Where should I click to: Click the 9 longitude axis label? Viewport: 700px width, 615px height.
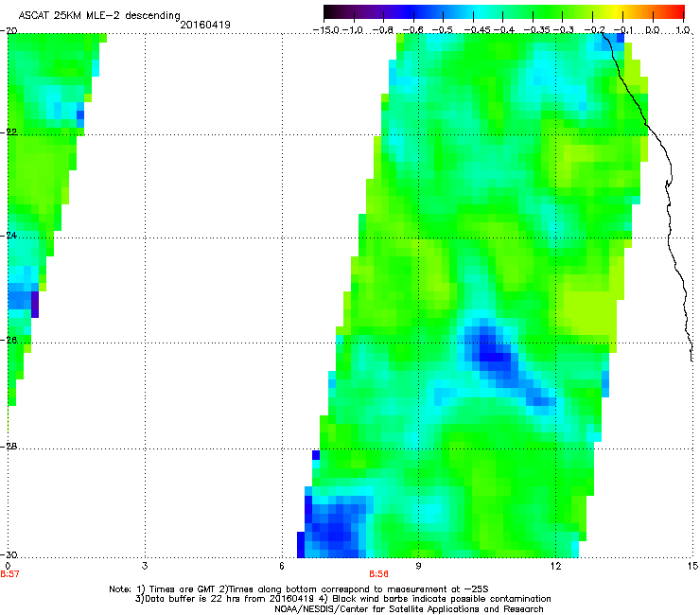pos(418,566)
